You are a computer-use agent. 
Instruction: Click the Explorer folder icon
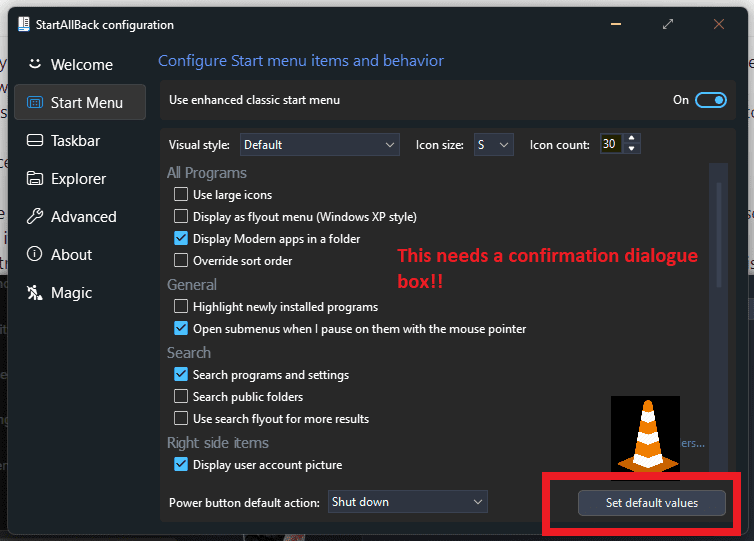point(35,178)
